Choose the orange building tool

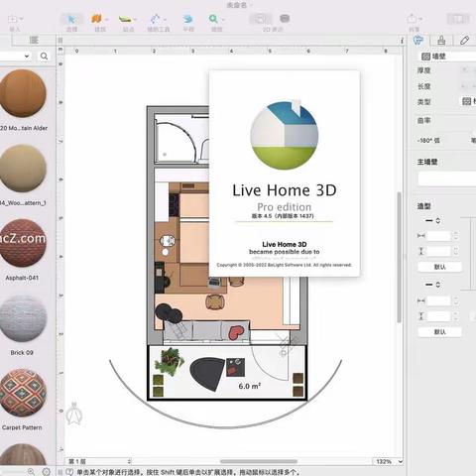click(x=96, y=19)
